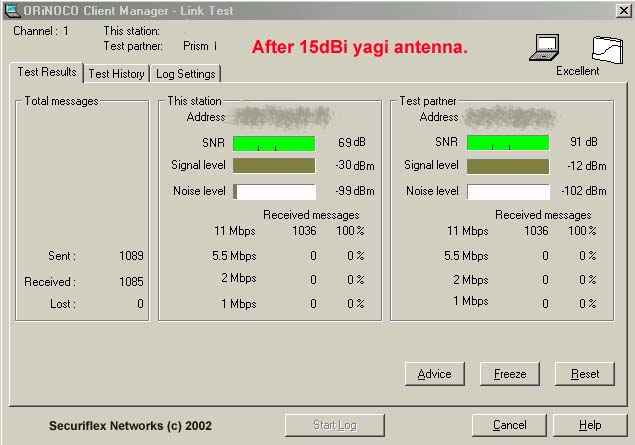Click the disabled Start Log button

[x=335, y=425]
